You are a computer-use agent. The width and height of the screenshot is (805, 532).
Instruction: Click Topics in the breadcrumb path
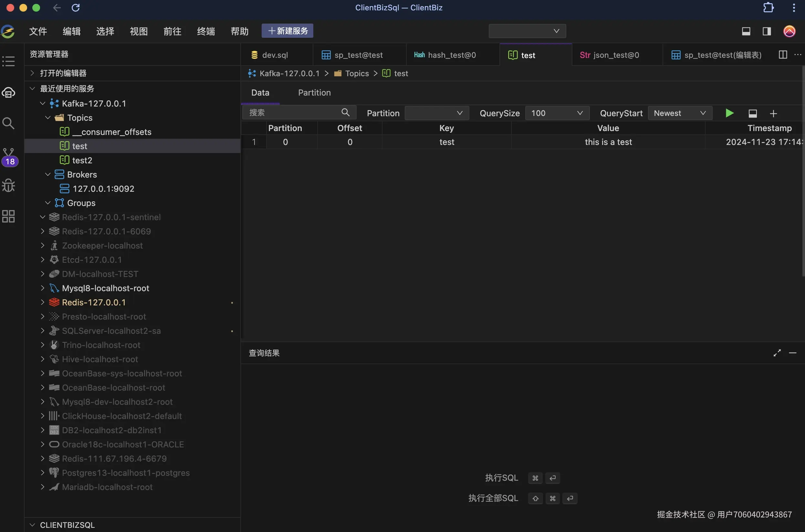coord(357,73)
